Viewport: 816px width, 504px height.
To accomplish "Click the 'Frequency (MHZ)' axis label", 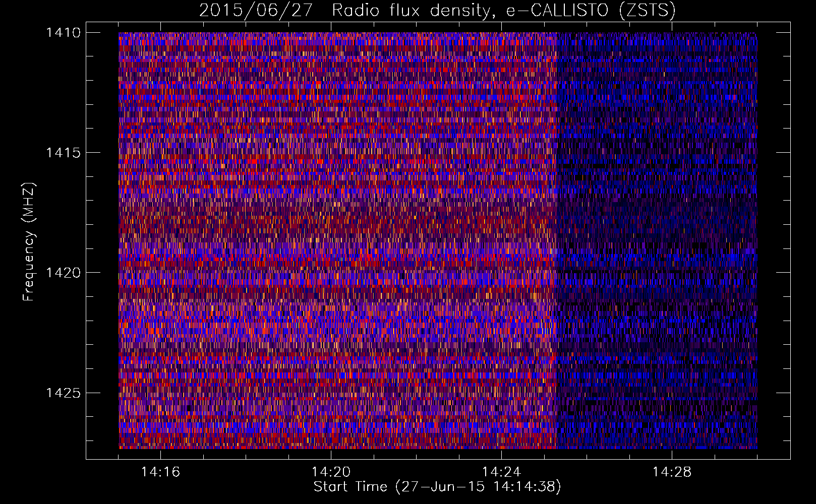I will (x=29, y=242).
